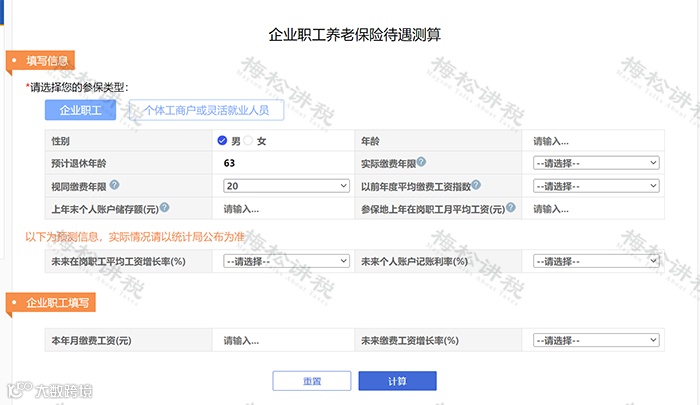The height and width of the screenshot is (405, 700).
Task: Click the 请选择您的参保类型 label
Action: pyautogui.click(x=77, y=87)
